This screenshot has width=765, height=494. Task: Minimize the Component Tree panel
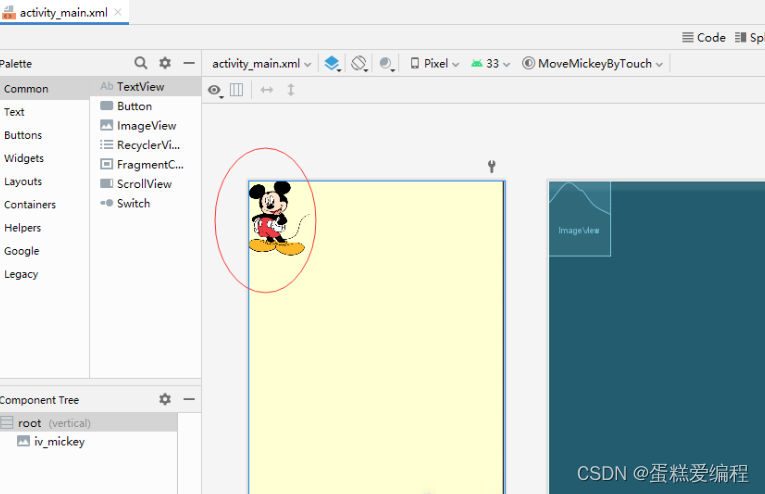tap(189, 399)
